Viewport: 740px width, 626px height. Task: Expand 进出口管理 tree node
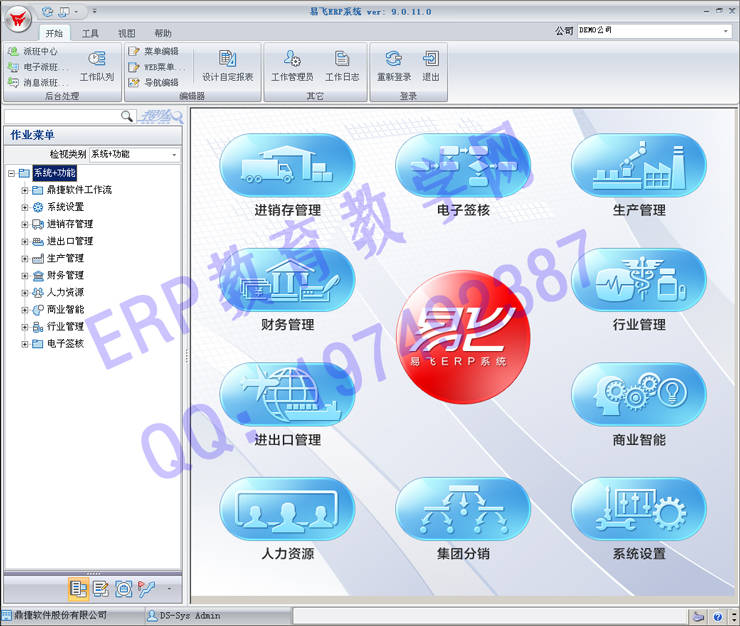click(25, 242)
